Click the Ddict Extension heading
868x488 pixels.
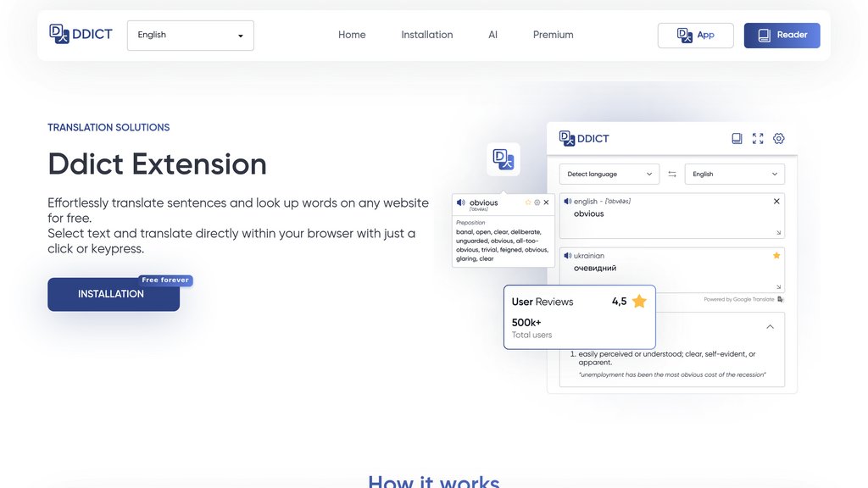pos(157,164)
